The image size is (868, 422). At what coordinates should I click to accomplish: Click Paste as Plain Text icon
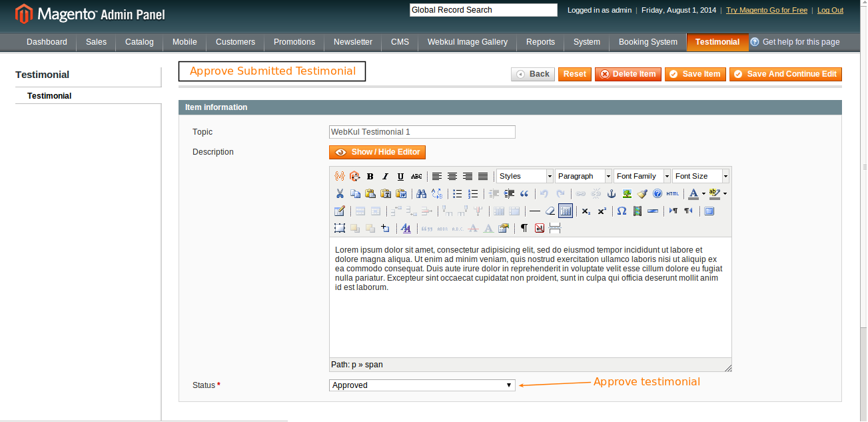click(x=386, y=193)
